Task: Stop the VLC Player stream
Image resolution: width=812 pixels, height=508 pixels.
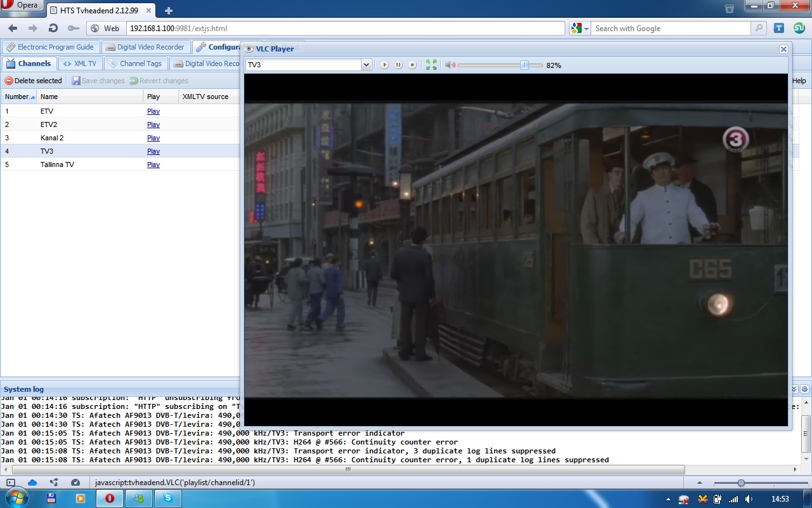Action: coord(412,65)
